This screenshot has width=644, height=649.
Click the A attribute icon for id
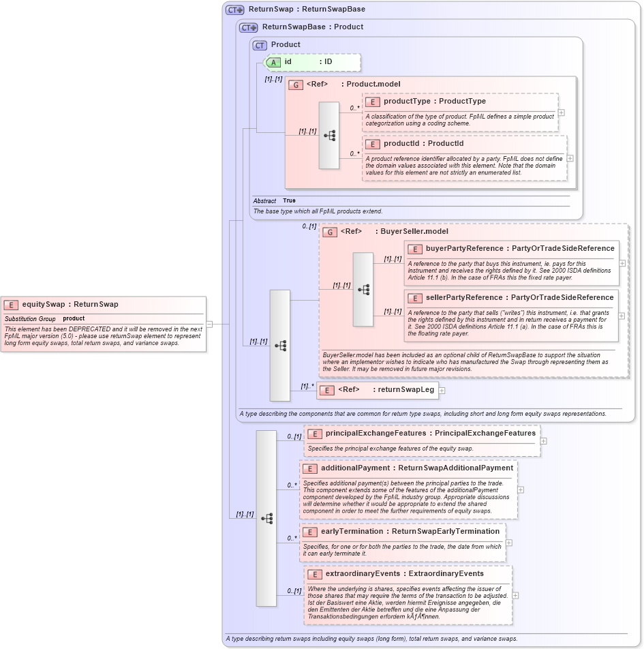pyautogui.click(x=273, y=61)
